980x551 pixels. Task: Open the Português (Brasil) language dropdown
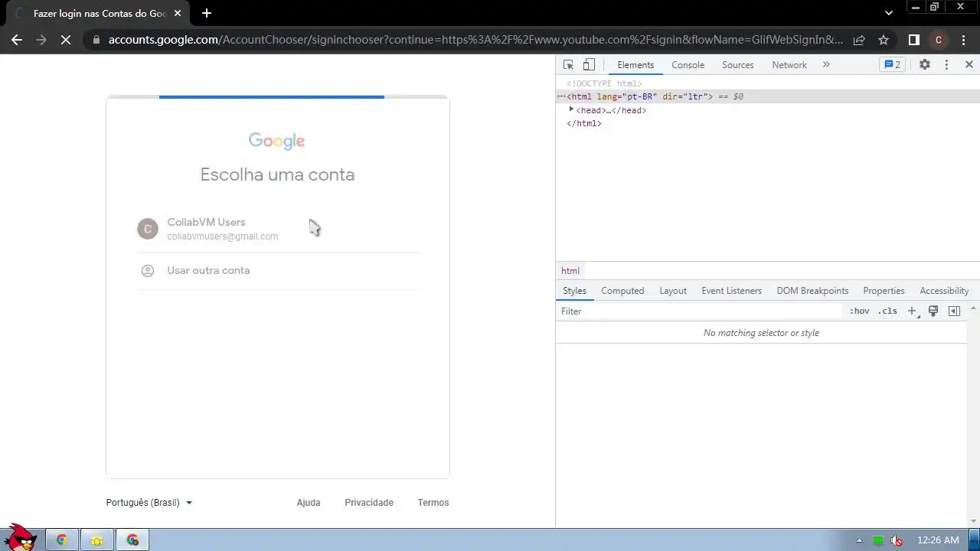click(149, 503)
